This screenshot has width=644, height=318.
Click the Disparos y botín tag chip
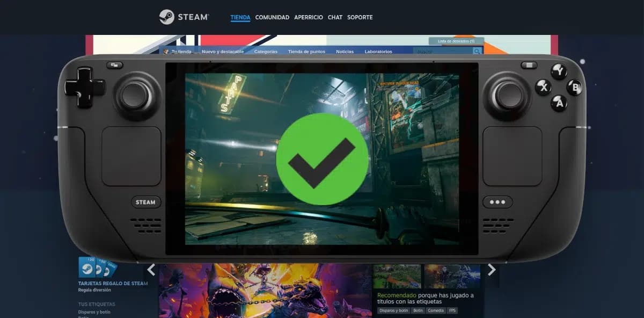click(x=394, y=310)
